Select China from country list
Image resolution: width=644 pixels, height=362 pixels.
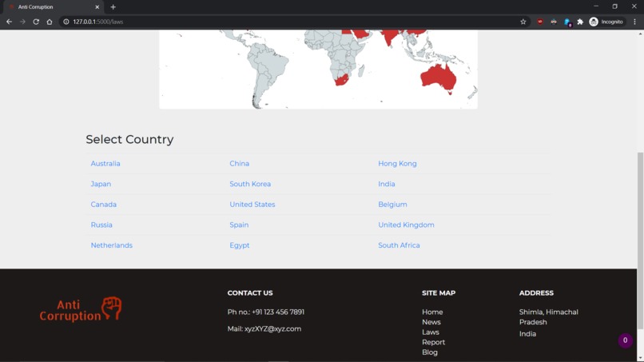pyautogui.click(x=240, y=164)
